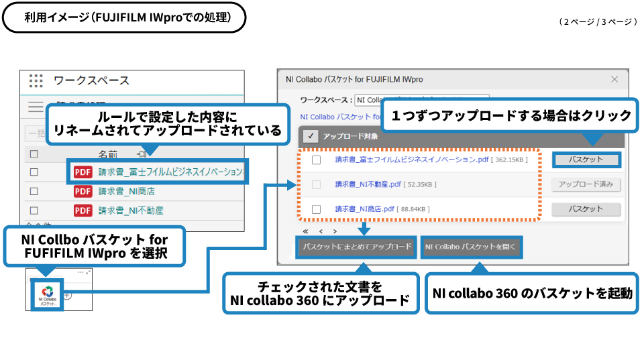Close the NI Collabo バスケット dialog
The image size is (644, 362).
point(614,79)
